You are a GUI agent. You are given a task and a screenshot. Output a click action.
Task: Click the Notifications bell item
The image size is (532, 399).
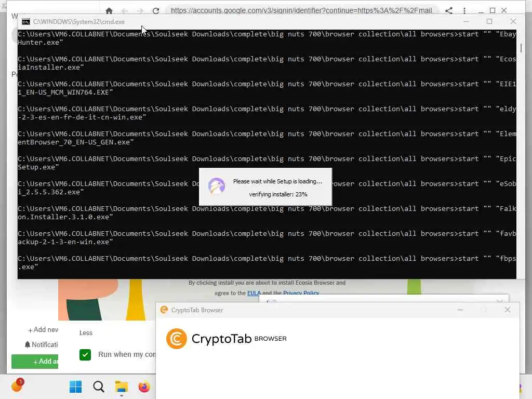(x=41, y=345)
